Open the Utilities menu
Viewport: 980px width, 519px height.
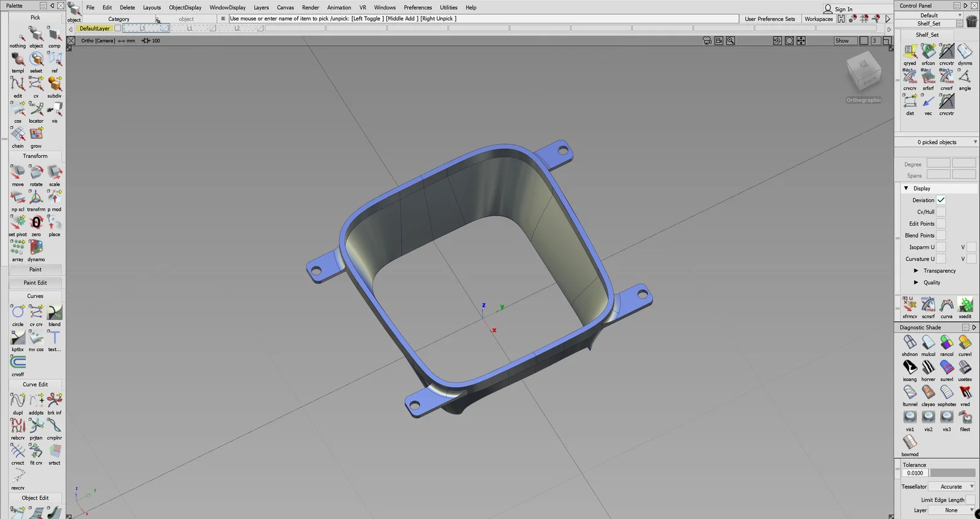coord(448,7)
